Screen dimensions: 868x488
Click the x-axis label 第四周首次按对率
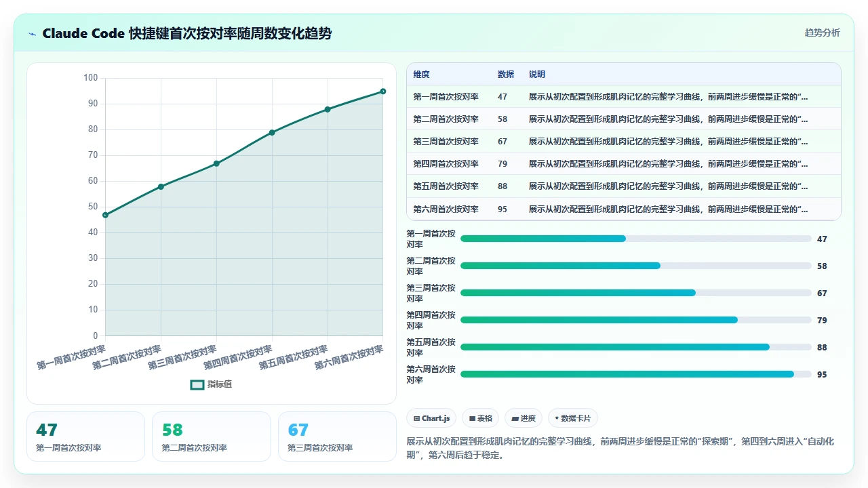pyautogui.click(x=239, y=357)
